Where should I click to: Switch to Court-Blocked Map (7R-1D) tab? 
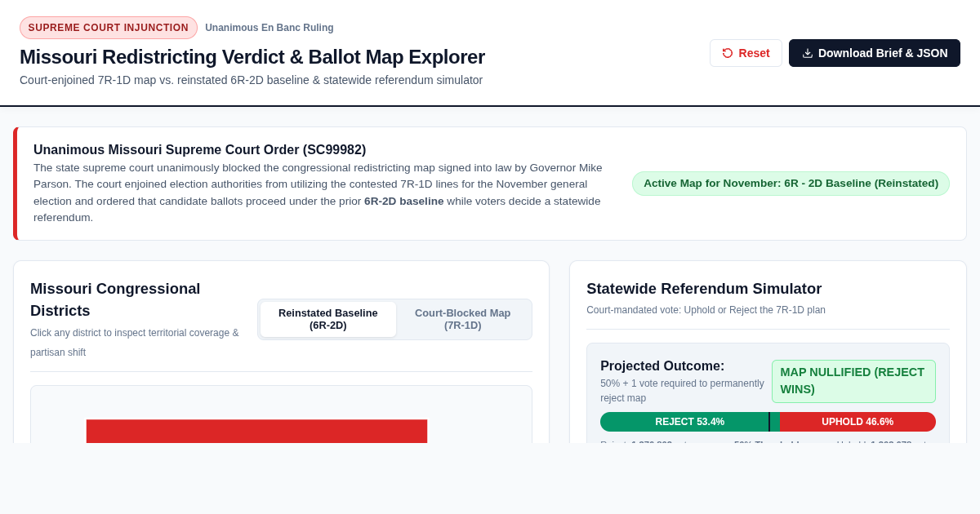463,319
